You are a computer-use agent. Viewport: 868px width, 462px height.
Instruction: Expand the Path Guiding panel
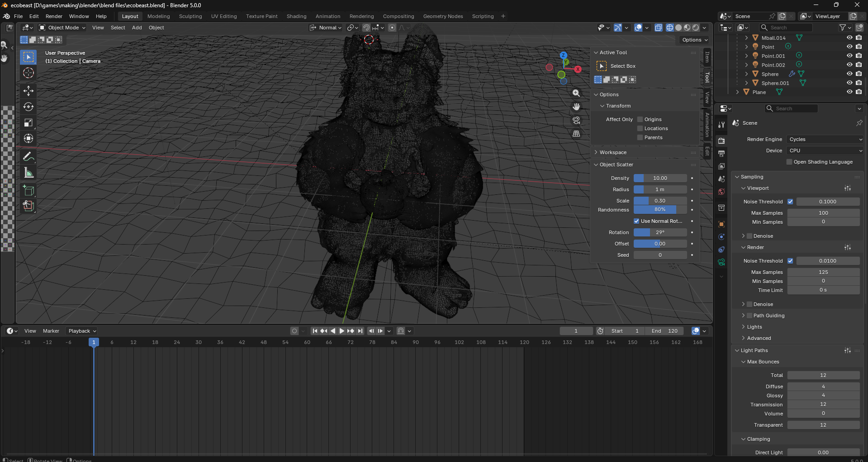743,316
